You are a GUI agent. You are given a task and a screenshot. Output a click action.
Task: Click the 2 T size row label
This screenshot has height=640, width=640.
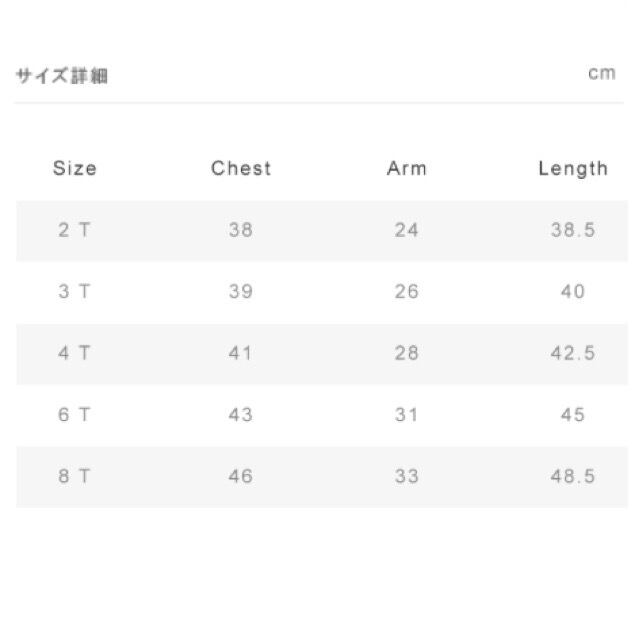point(75,230)
